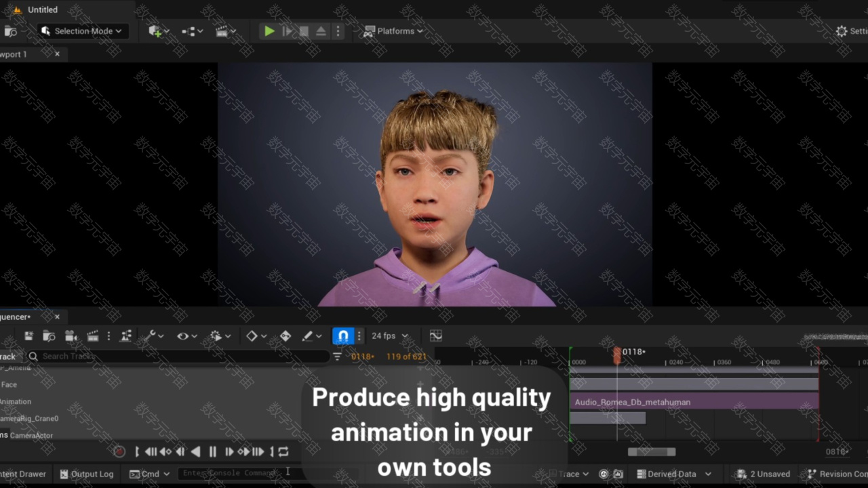Step forward one frame in transport bar
This screenshot has width=868, height=488.
pos(229,451)
